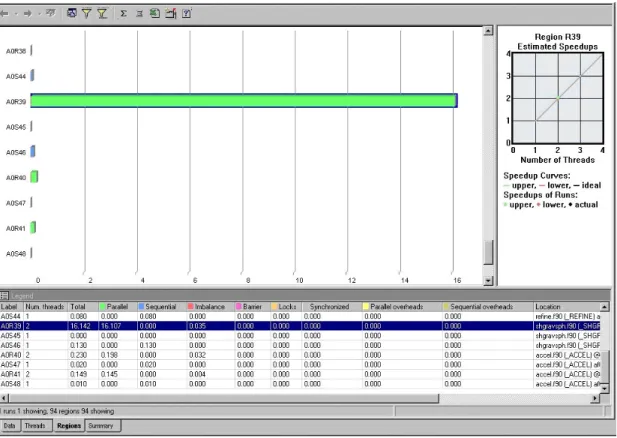Image resolution: width=617 pixels, height=438 pixels.
Task: Click the second funnel icon with underline
Action: [102, 13]
